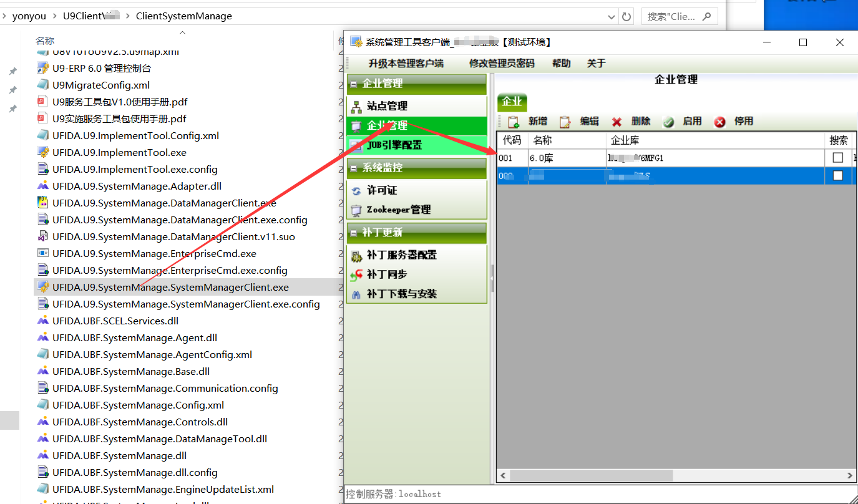Viewport: 858px width, 504px height.
Task: Select UFIDA.UBF.SystemManage.Controls.dll file
Action: point(140,422)
